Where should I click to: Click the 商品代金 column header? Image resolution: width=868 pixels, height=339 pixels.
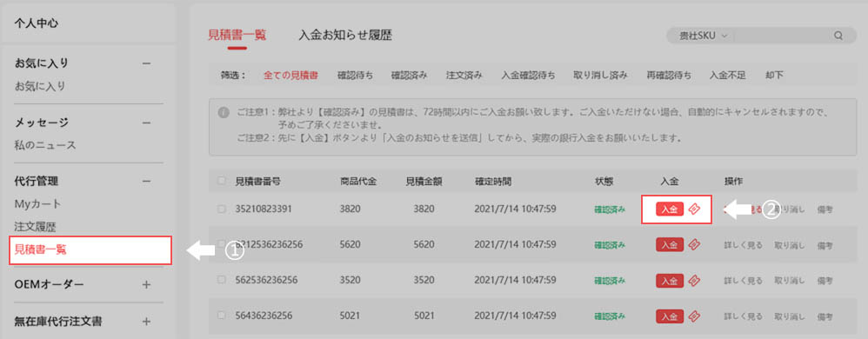(x=358, y=181)
